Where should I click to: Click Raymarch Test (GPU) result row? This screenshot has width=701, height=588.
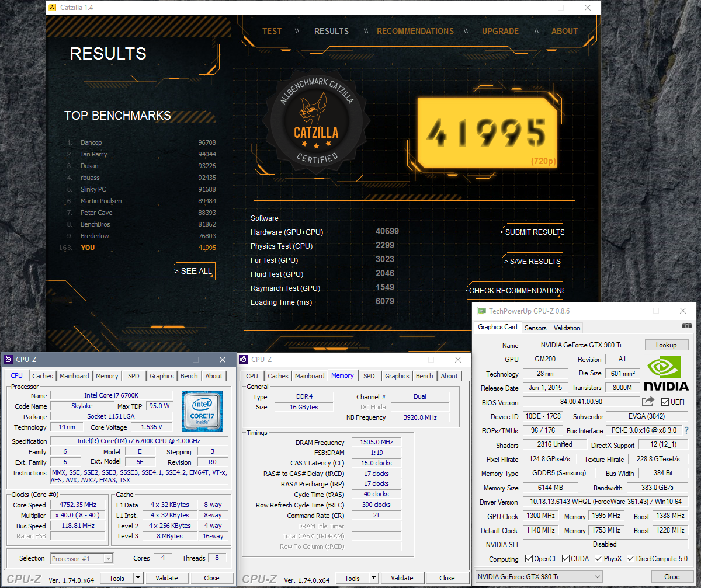(323, 288)
